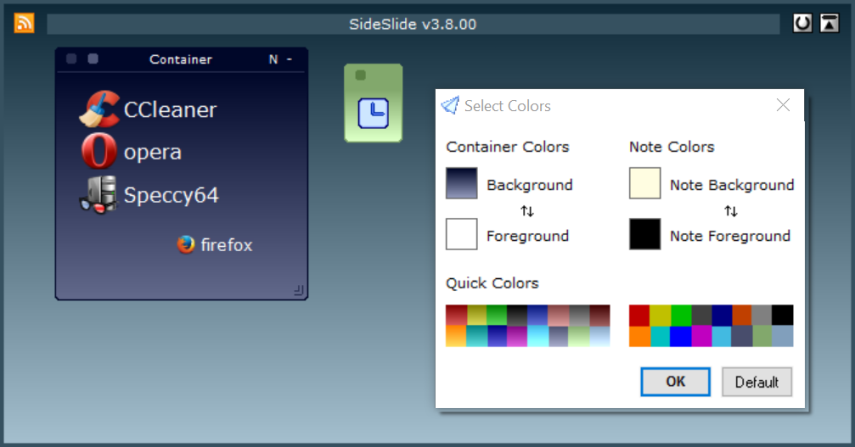Pick the solid magenta quick color

click(x=701, y=336)
